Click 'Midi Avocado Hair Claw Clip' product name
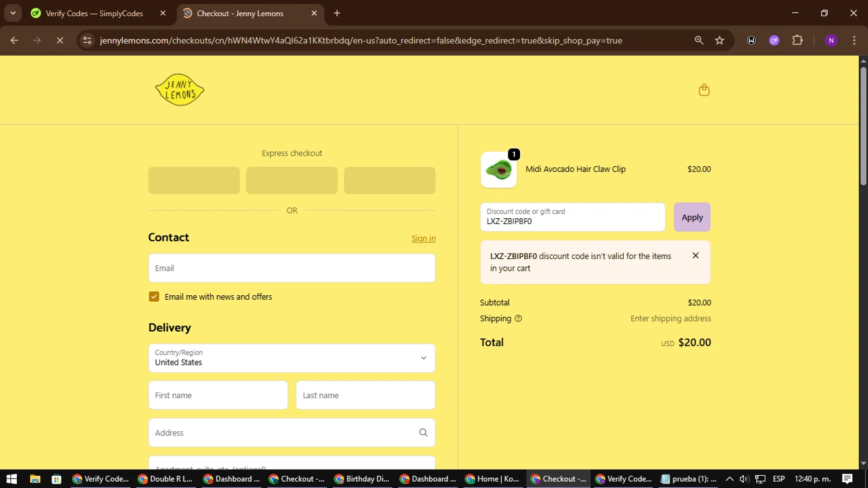This screenshot has height=488, width=868. (576, 169)
